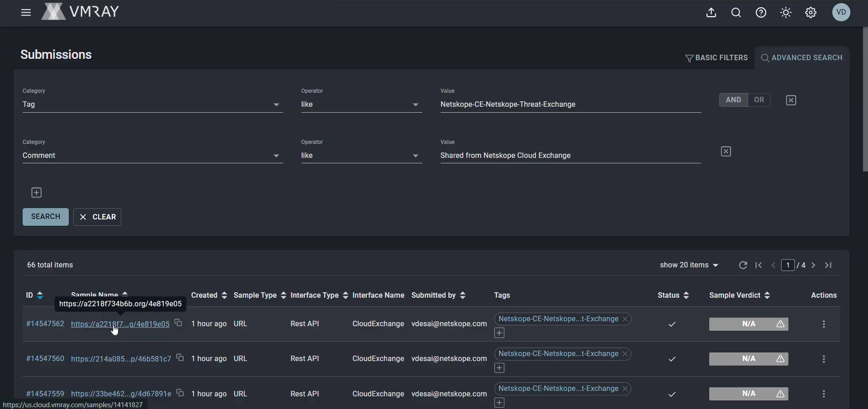Image resolution: width=868 pixels, height=409 pixels.
Task: Sort table by Interface Type column
Action: click(346, 295)
